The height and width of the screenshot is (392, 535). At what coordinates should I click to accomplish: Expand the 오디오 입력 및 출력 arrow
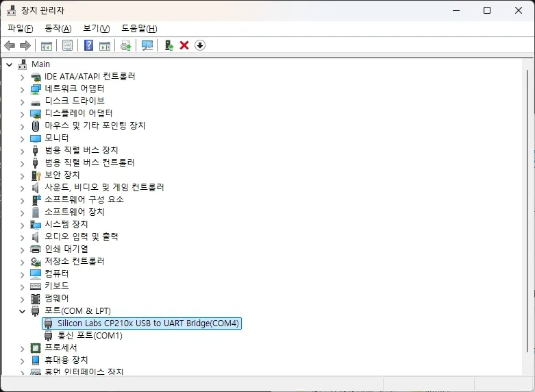(x=23, y=238)
